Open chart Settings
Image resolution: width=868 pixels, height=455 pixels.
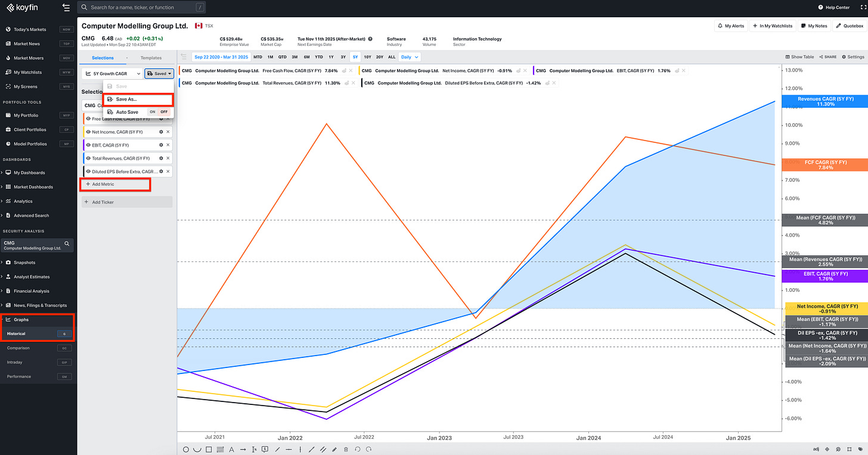coord(852,57)
